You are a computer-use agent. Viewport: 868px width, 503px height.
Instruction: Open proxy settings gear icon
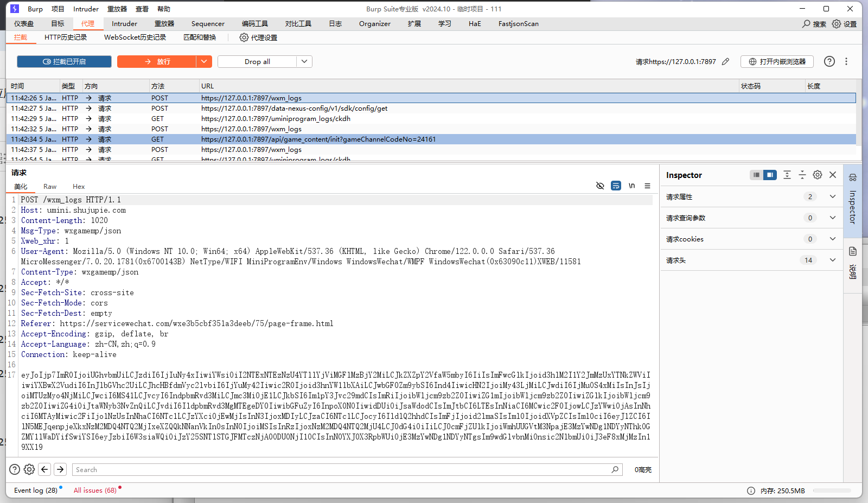tap(244, 37)
